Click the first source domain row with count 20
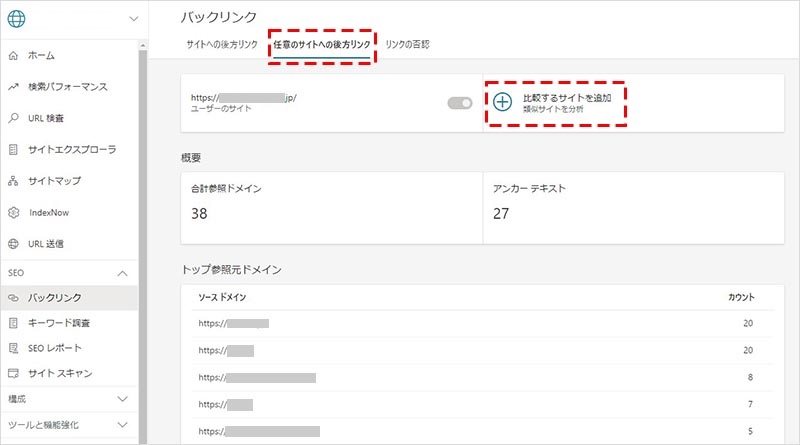Viewport: 800px width, 445px height. (x=468, y=324)
